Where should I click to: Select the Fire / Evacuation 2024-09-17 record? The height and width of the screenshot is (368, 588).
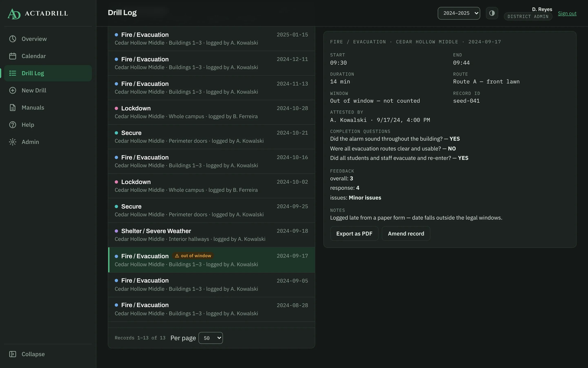(211, 260)
